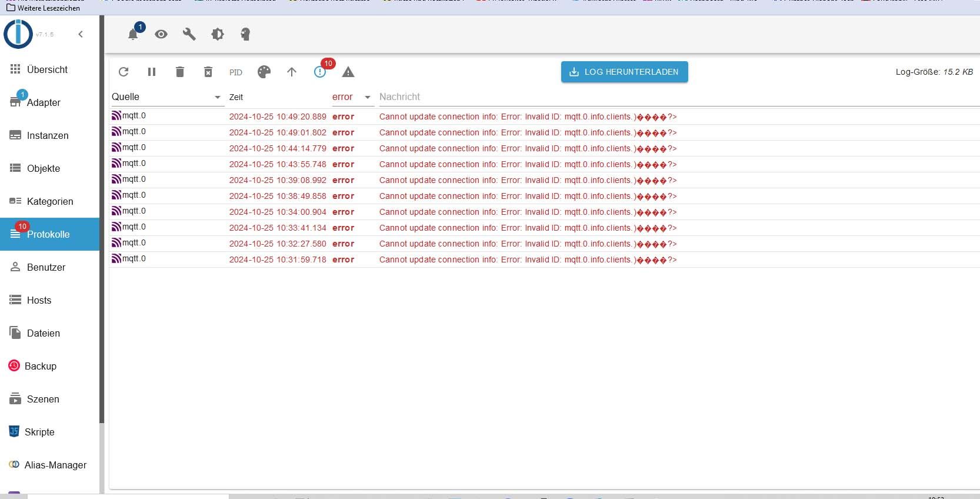Open Benutzer page

pos(50,267)
